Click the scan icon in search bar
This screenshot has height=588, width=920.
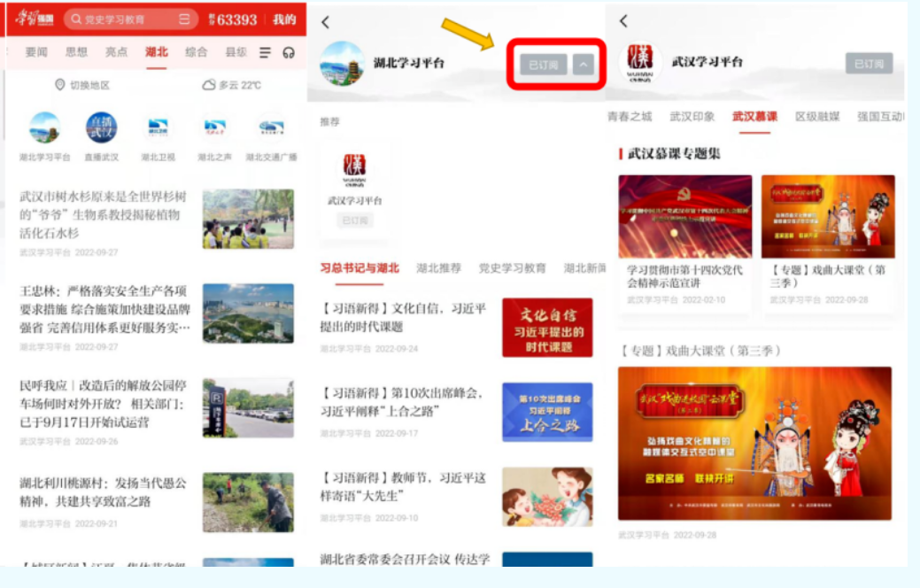coord(184,19)
